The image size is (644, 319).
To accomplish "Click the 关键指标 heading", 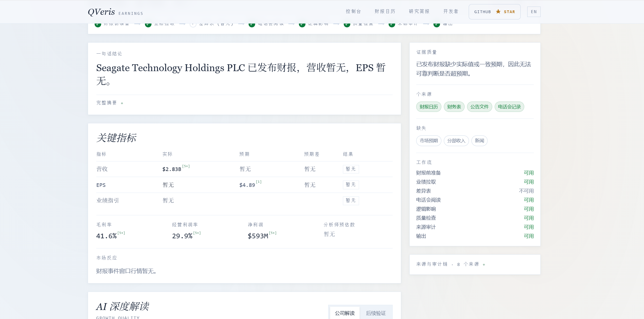I will coord(116,138).
